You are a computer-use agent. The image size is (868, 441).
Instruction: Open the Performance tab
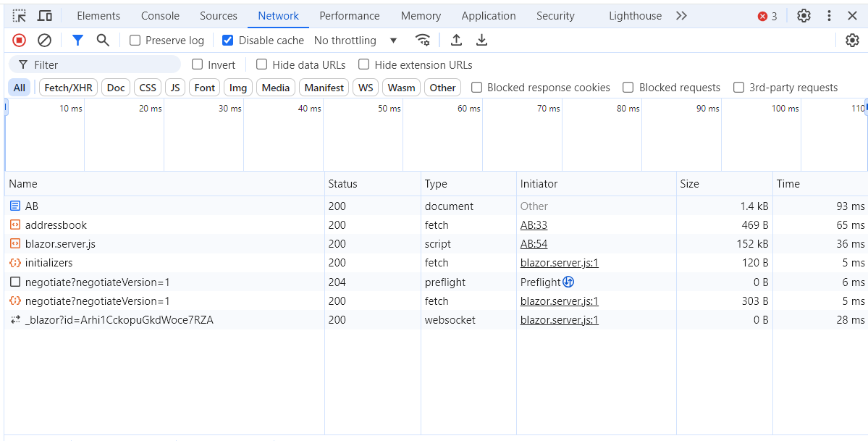click(x=350, y=16)
